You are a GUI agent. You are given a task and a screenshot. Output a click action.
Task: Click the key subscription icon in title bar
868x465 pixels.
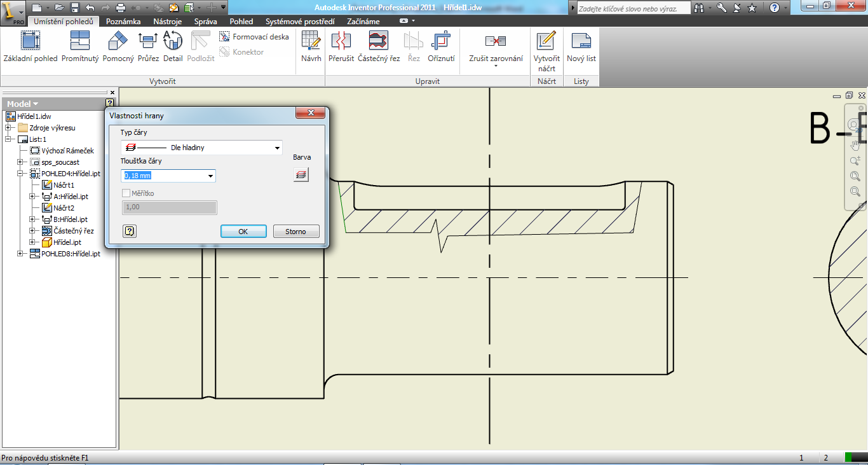pyautogui.click(x=722, y=8)
